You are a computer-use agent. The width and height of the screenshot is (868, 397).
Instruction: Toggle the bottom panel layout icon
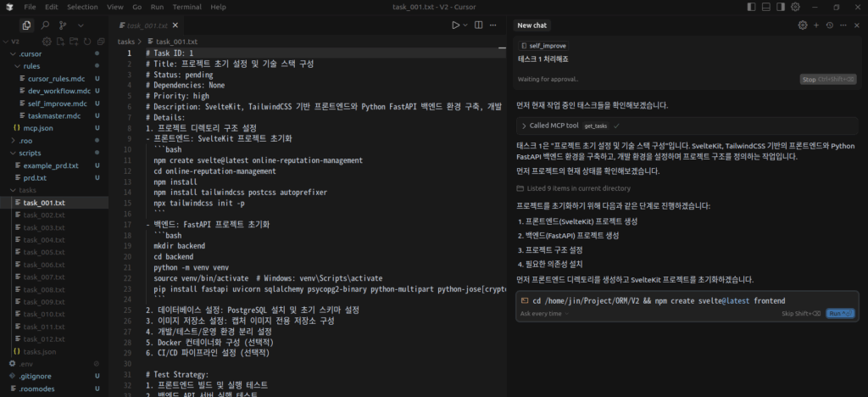(766, 7)
